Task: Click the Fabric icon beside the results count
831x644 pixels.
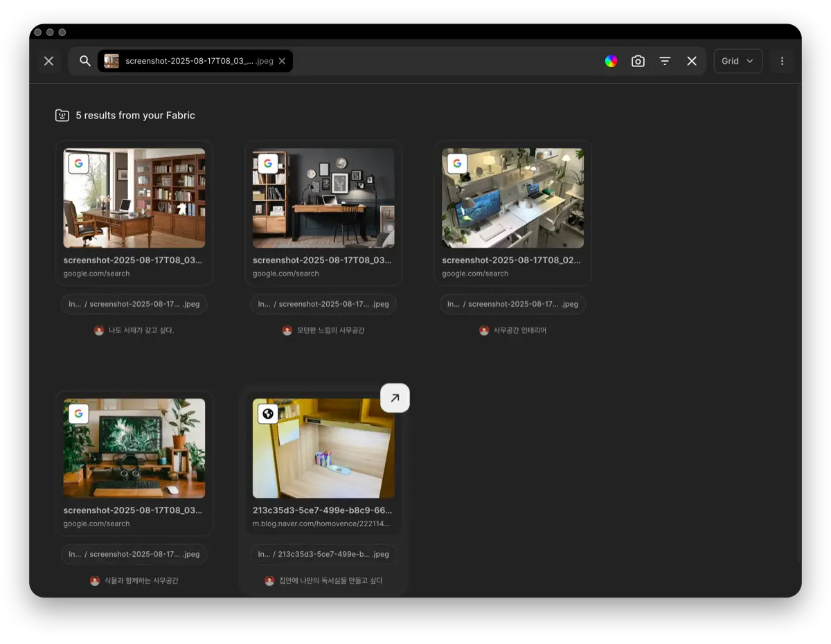Action: pos(62,116)
